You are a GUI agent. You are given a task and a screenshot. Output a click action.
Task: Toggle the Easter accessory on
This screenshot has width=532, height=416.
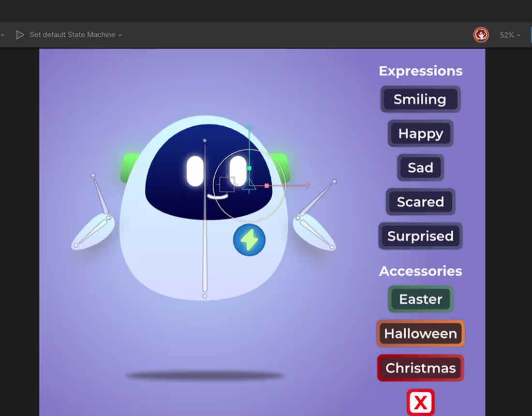pos(420,299)
